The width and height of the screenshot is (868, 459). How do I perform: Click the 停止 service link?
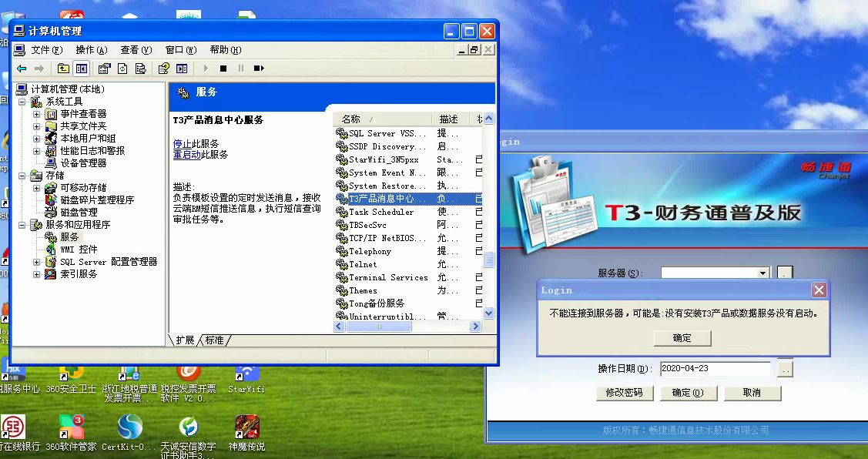pos(182,144)
